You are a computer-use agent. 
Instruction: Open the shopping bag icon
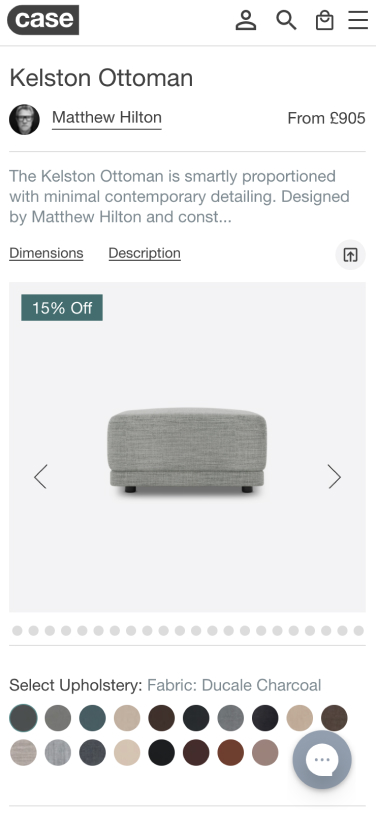tap(325, 21)
